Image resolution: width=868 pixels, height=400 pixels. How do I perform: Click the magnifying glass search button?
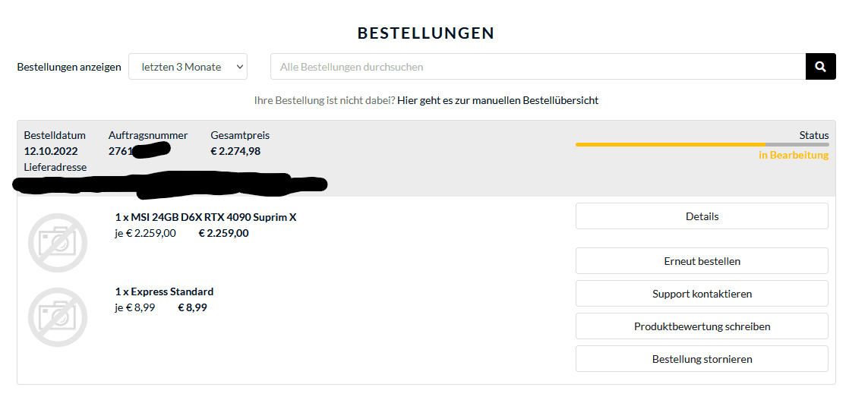pyautogui.click(x=820, y=67)
